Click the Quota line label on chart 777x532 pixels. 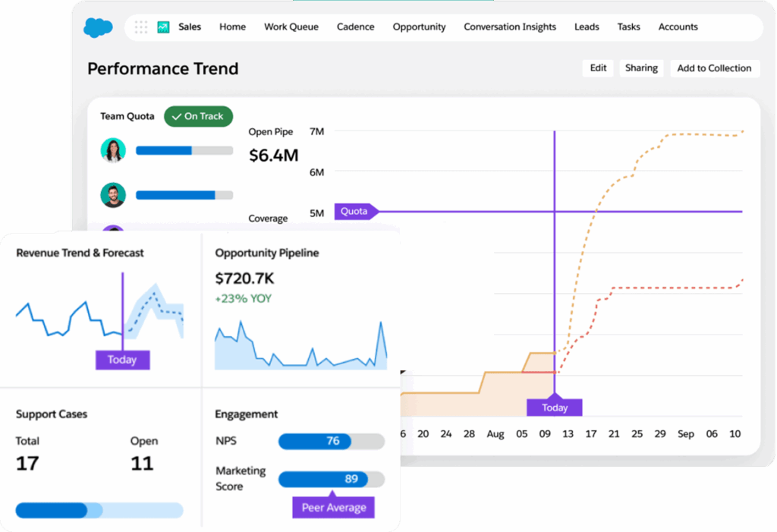[x=357, y=211]
